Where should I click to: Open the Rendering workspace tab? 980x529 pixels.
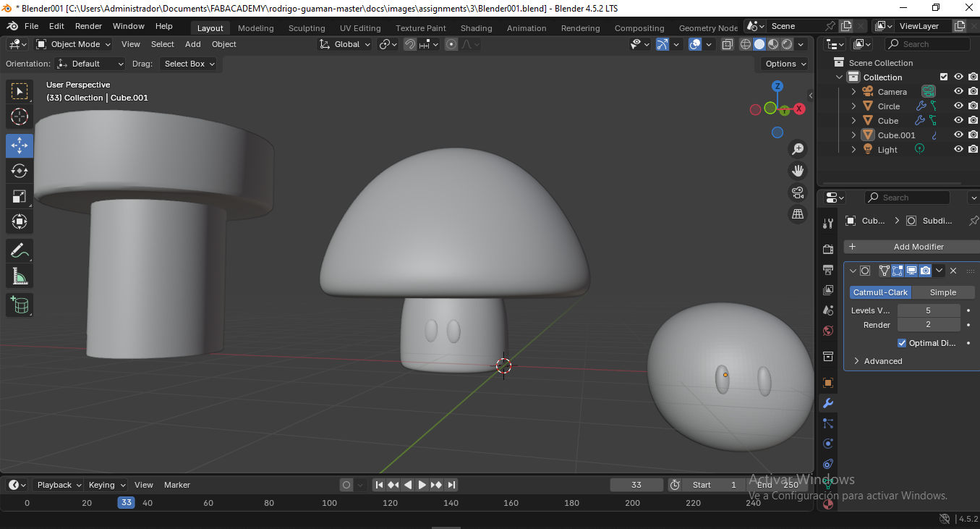[580, 28]
